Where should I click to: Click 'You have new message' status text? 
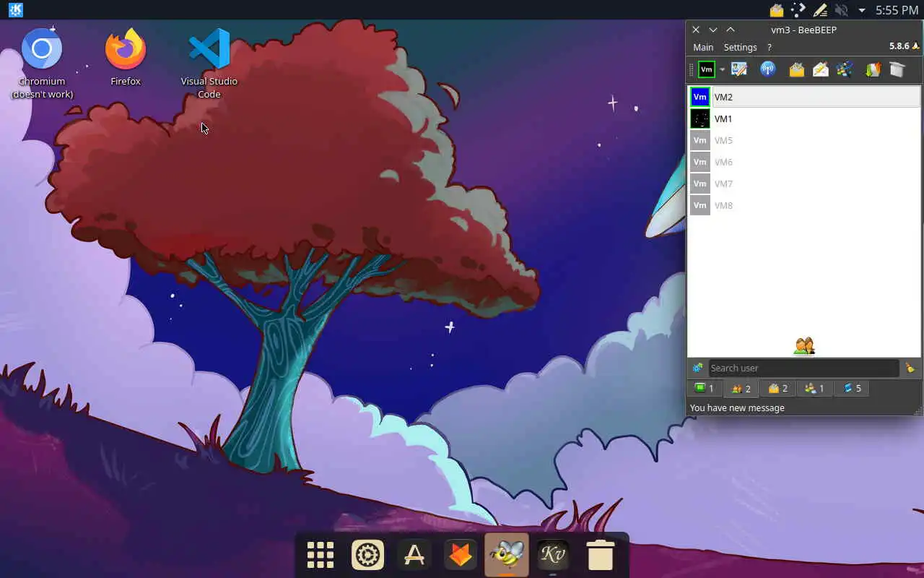(x=737, y=407)
